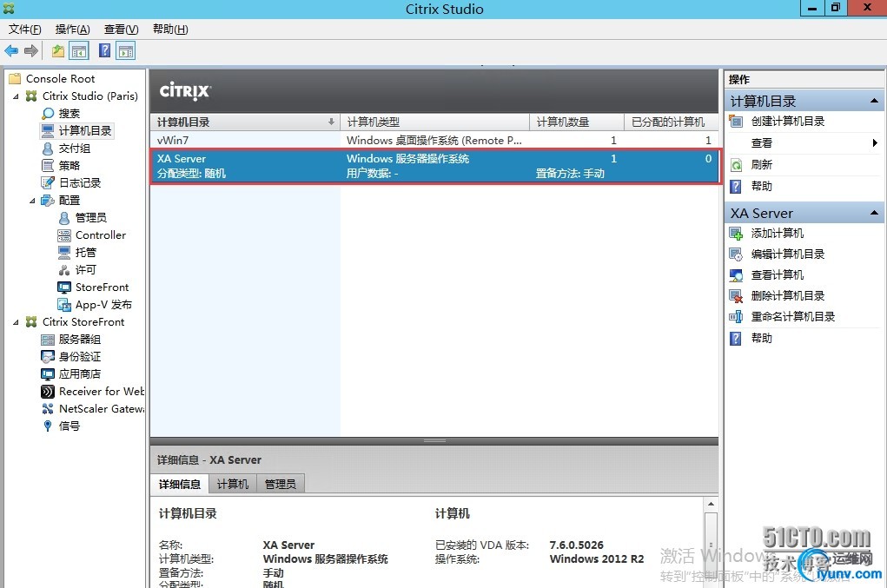This screenshot has width=887, height=588.
Task: Toggle the Show/Hide Console Tree toolbar icon
Action: point(79,51)
